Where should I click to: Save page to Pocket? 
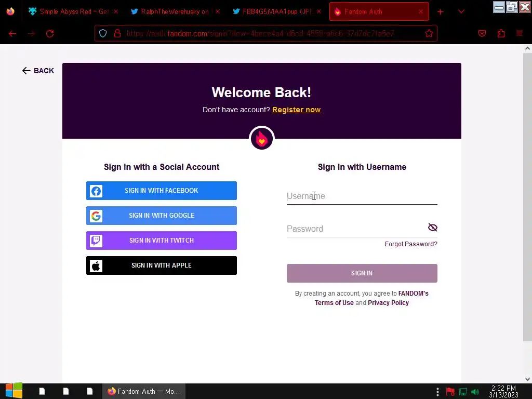[482, 33]
